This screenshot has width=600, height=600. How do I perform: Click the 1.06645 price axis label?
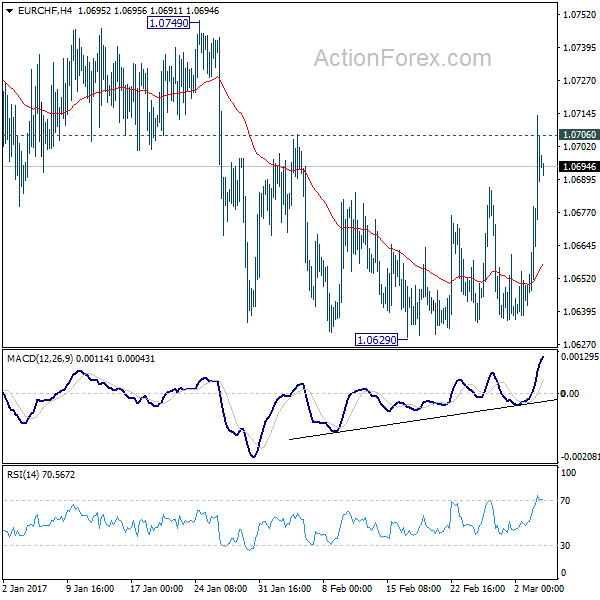pos(579,245)
